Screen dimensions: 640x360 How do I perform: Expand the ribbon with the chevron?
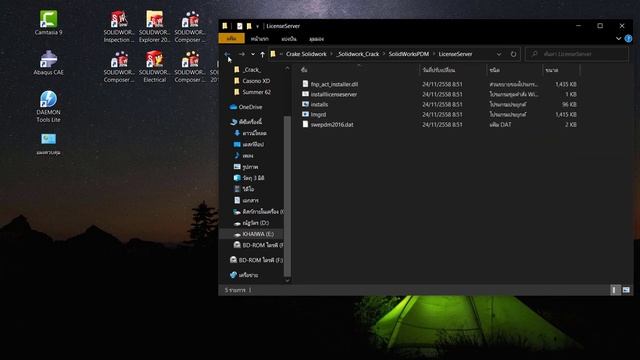[x=618, y=39]
